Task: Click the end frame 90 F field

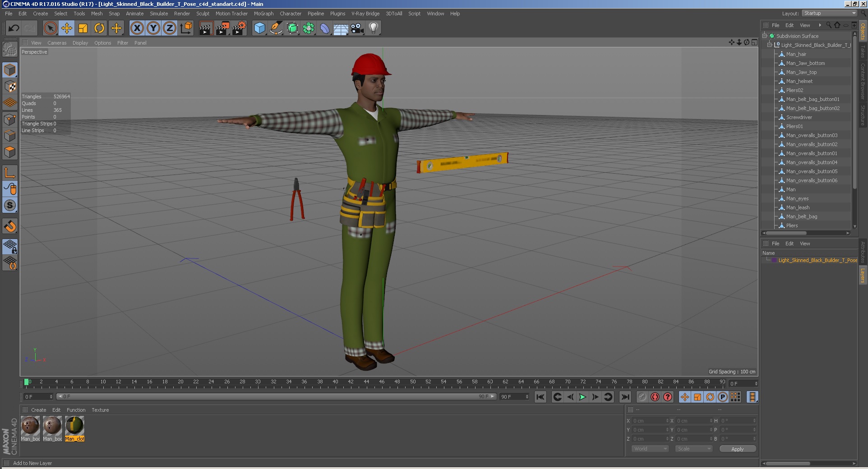Action: tap(514, 396)
